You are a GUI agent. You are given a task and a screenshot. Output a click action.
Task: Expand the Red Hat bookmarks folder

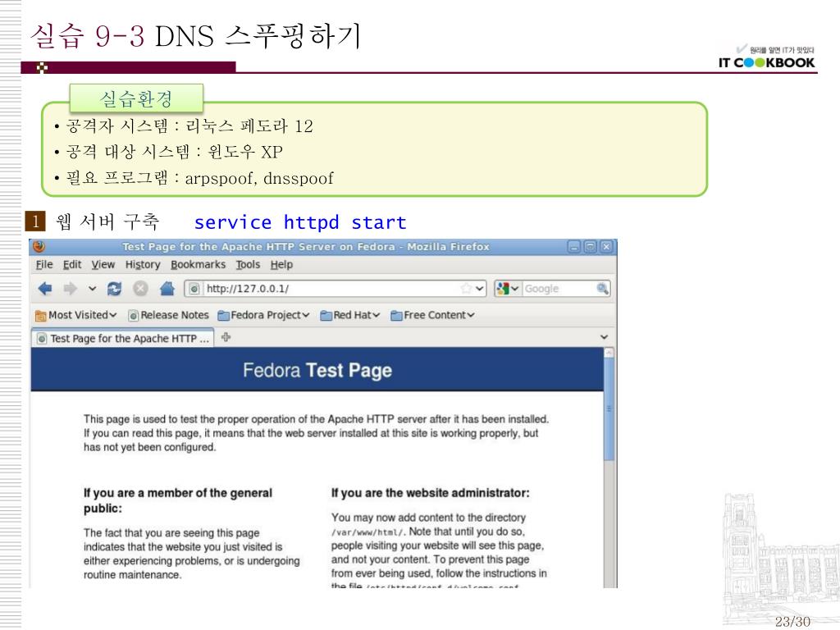(349, 315)
